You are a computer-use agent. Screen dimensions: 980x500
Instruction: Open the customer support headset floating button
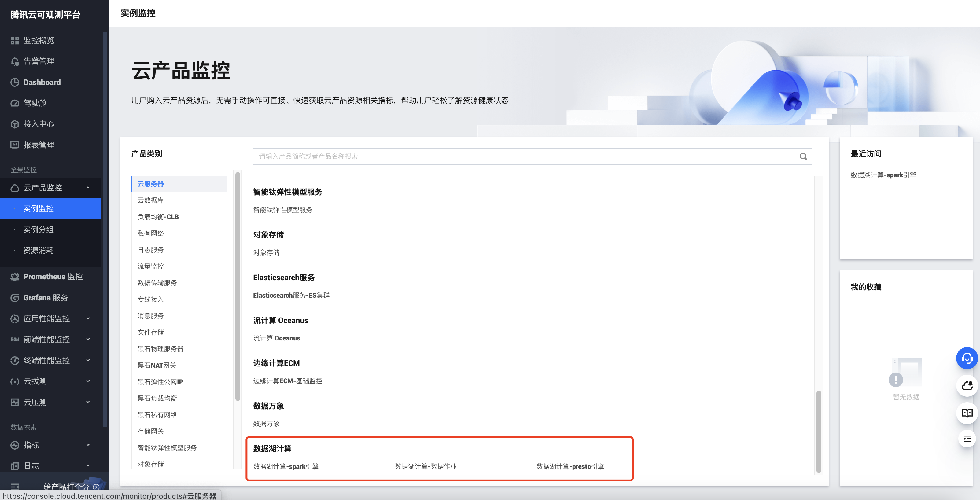[x=967, y=358]
